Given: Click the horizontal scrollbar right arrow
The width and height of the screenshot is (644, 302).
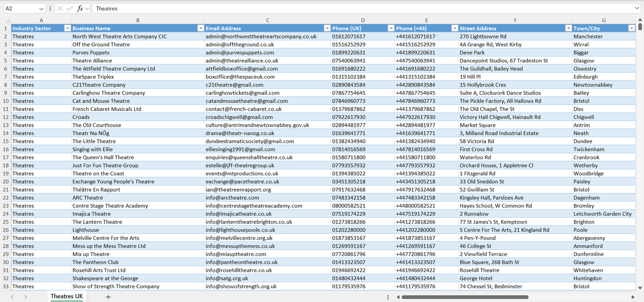Looking at the screenshot, I should [633, 297].
